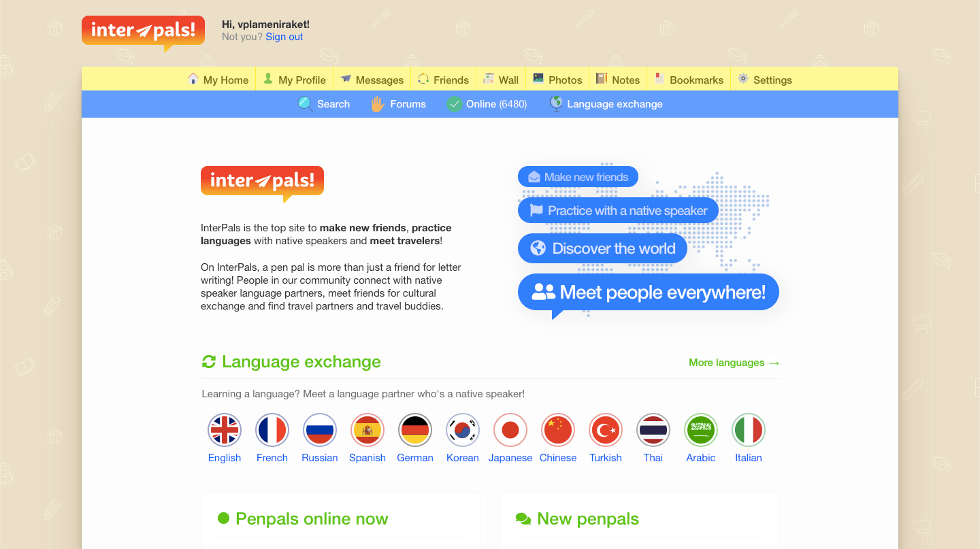
Task: Open the Language exchange globe icon
Action: [556, 103]
